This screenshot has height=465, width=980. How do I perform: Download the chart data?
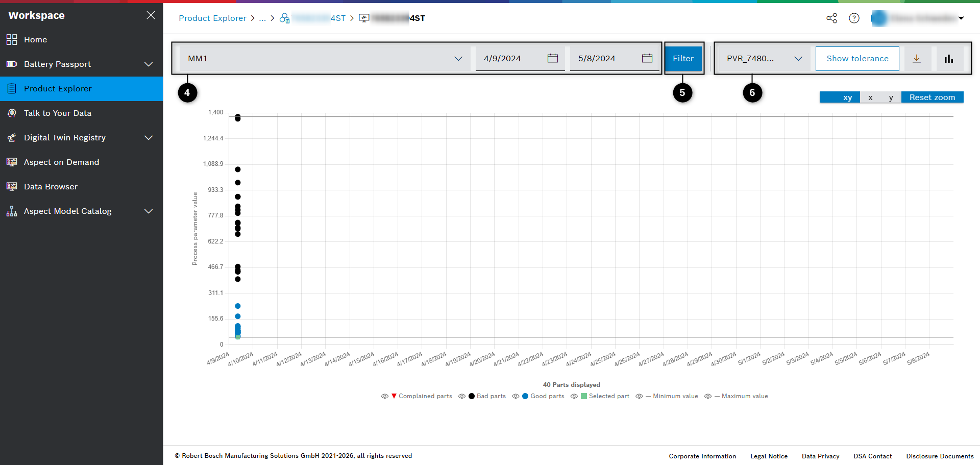917,59
